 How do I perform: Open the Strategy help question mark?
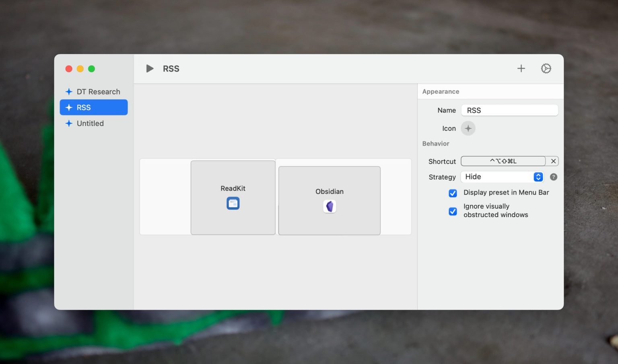553,177
